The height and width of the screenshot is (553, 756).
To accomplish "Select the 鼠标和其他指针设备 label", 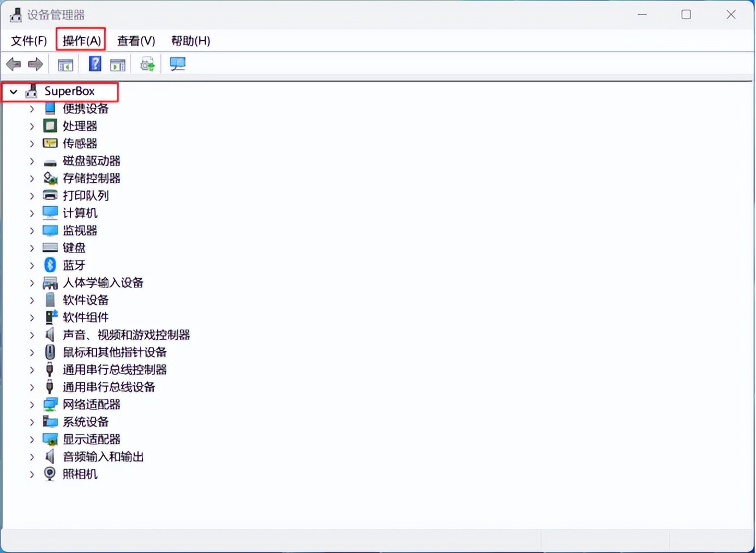I will 115,352.
